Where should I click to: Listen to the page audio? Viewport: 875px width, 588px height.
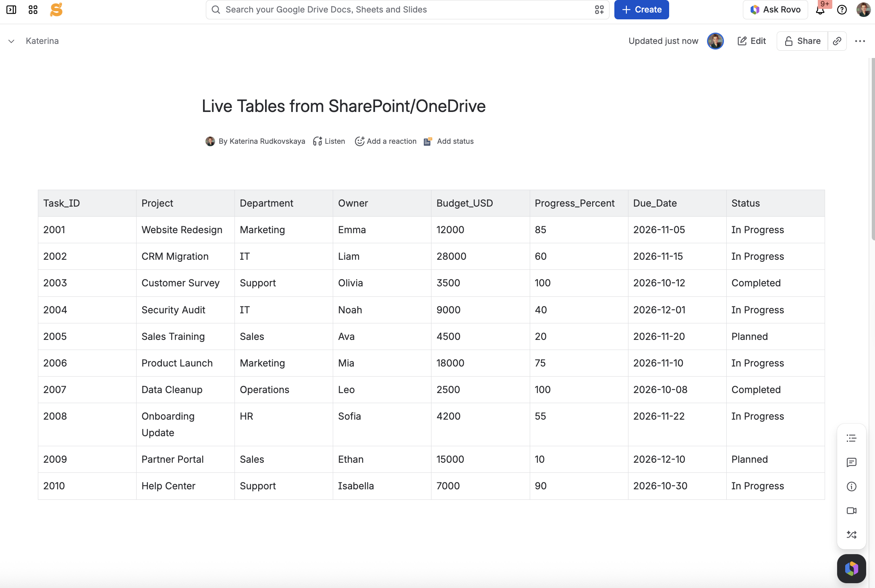(329, 141)
